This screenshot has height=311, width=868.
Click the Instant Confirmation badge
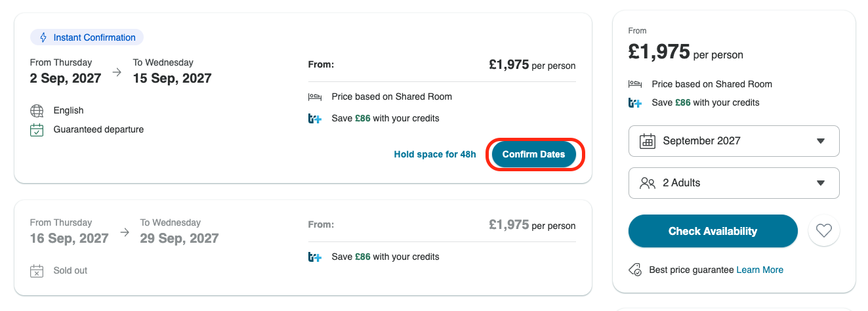(87, 37)
